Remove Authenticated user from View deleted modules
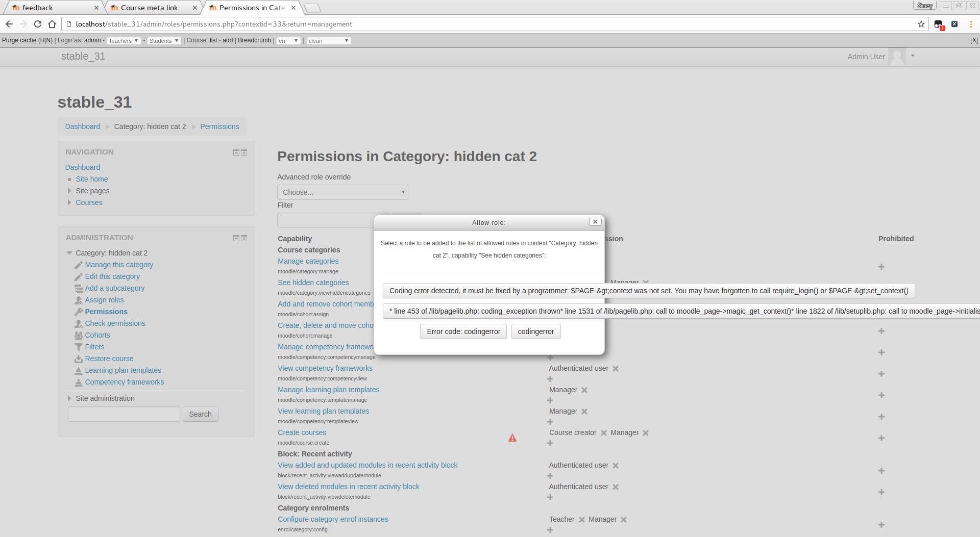This screenshot has width=980, height=537. pos(616,487)
